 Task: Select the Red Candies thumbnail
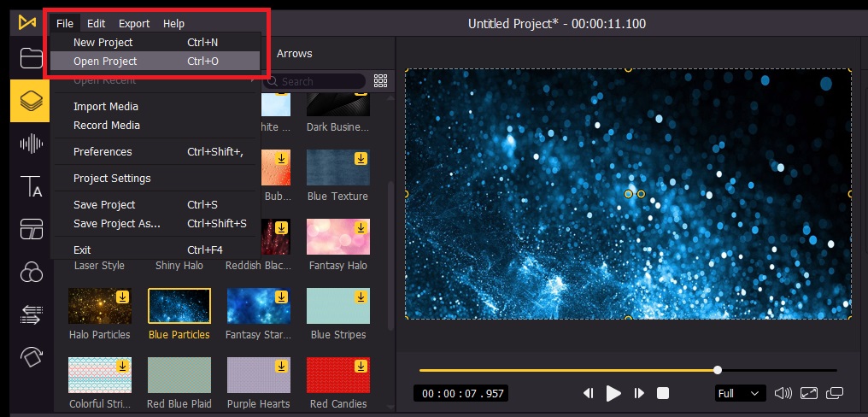[x=338, y=375]
